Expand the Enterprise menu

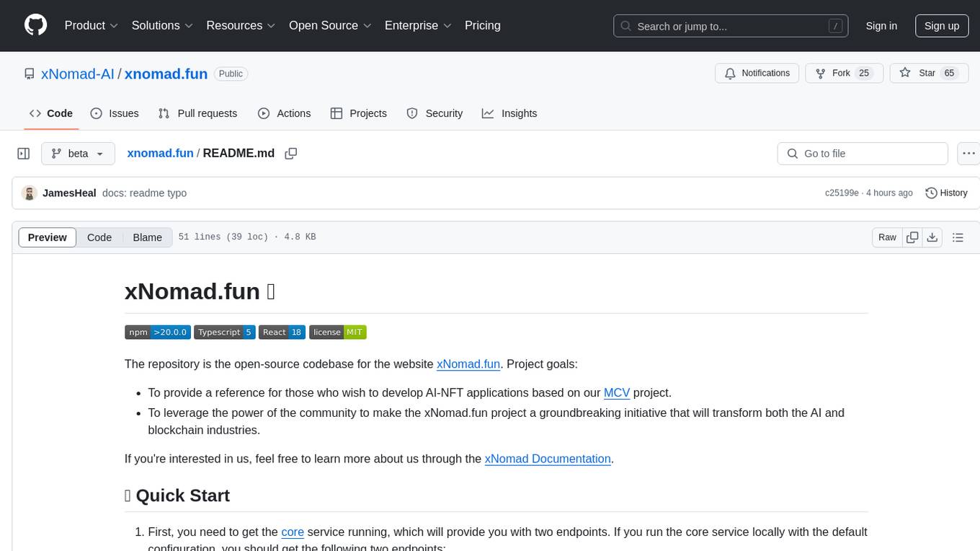418,25
